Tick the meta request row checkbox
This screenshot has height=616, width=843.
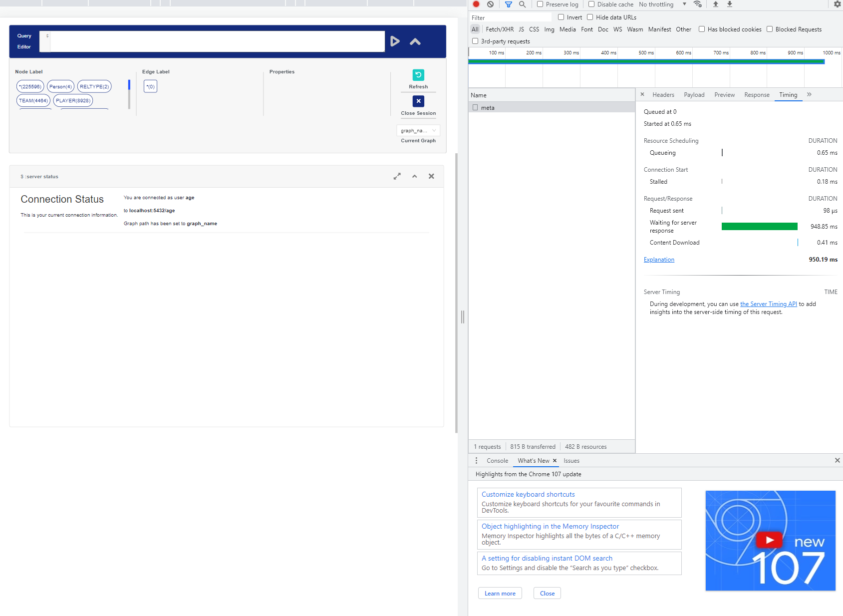tap(475, 107)
